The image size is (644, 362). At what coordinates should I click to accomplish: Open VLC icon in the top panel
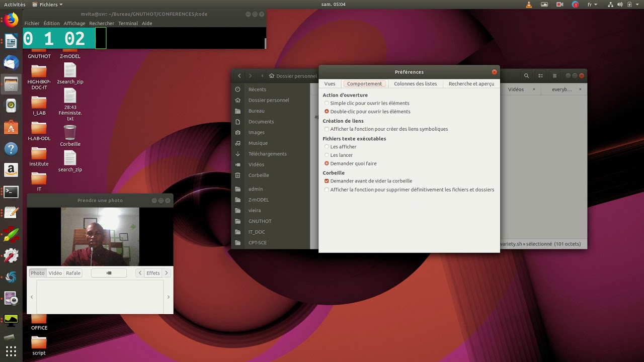coord(528,5)
